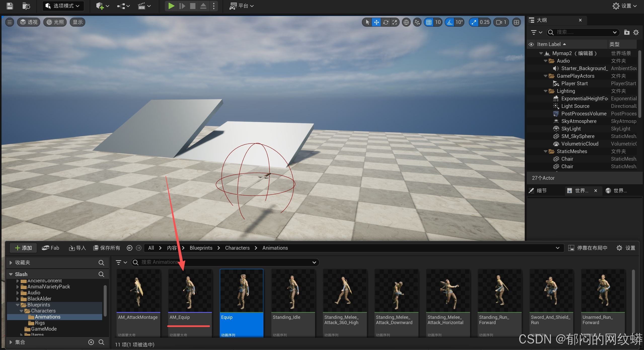Click the Fab marketplace button
The width and height of the screenshot is (644, 350).
tap(50, 248)
